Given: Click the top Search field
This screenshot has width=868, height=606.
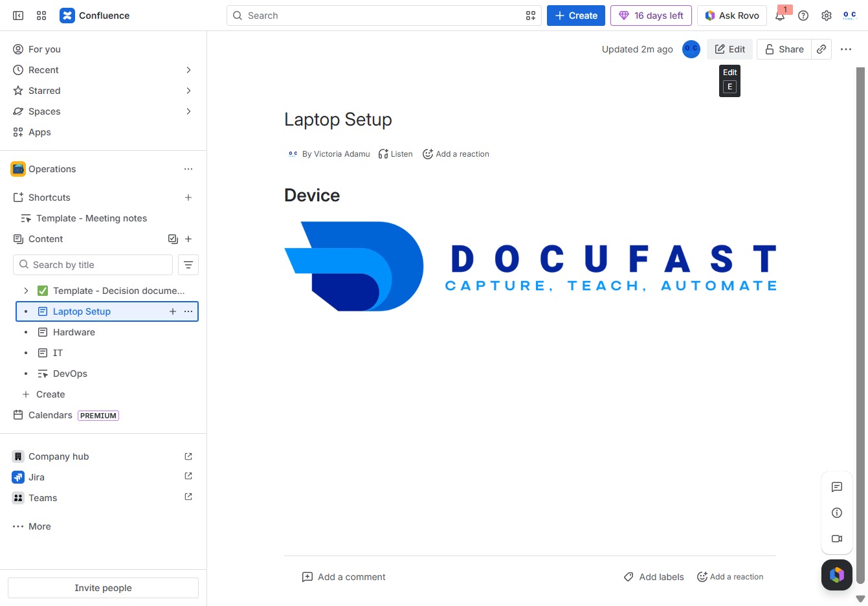Looking at the screenshot, I should coord(384,16).
